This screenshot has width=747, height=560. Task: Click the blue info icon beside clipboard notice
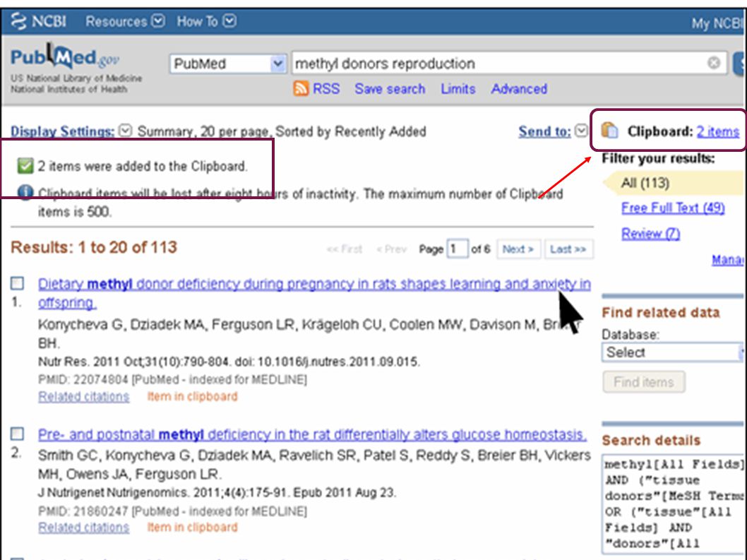tap(25, 192)
